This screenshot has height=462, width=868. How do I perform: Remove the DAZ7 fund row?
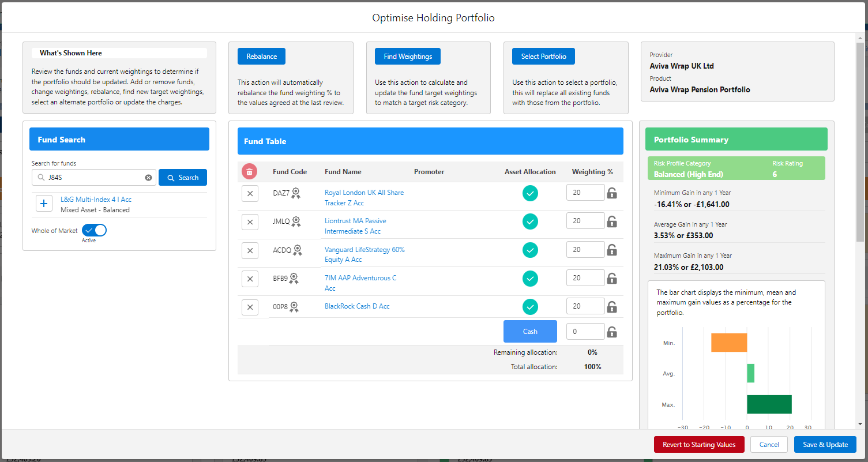pyautogui.click(x=250, y=193)
